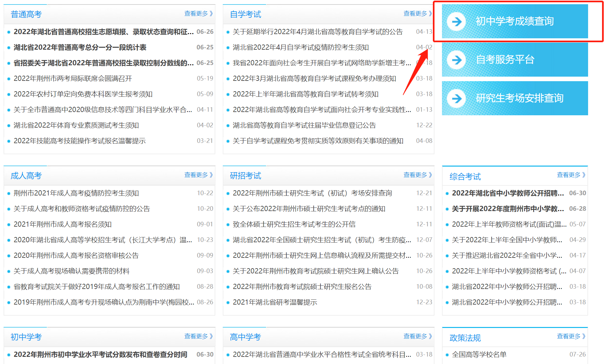The height and width of the screenshot is (364, 604).
Task: Expand 查看更多 in 综合考试 section
Action: pyautogui.click(x=571, y=175)
